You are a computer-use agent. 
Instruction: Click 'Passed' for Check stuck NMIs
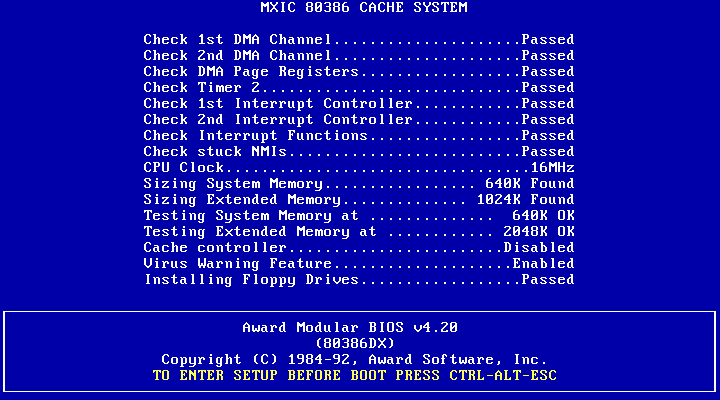548,152
